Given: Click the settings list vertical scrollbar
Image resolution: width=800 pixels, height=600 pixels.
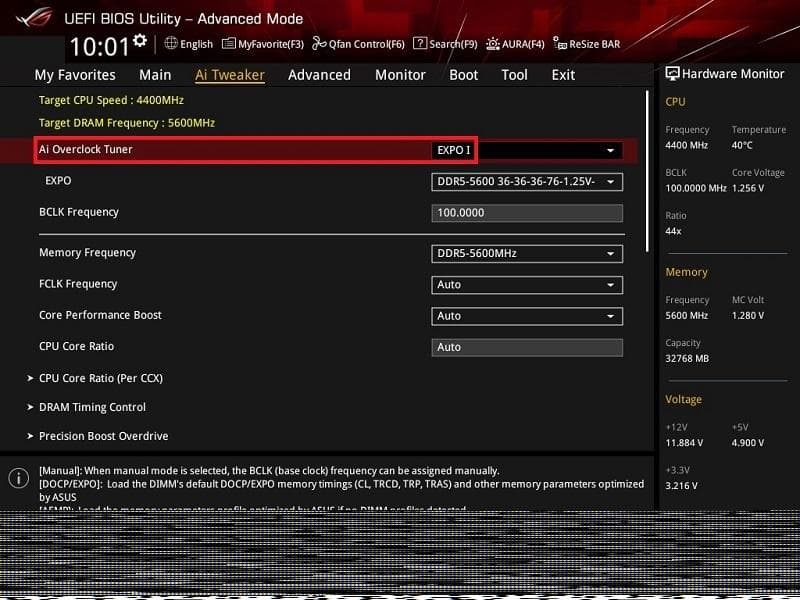Looking at the screenshot, I should [648, 171].
